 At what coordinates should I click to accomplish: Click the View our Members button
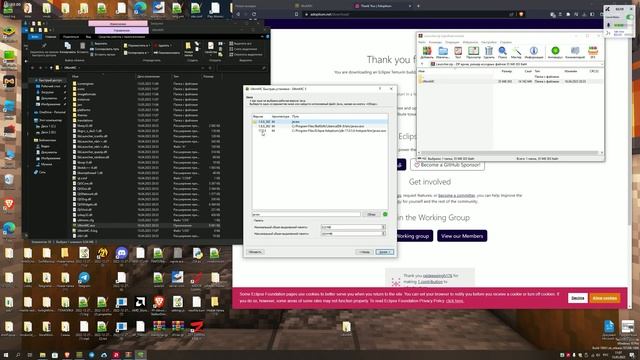[462, 236]
